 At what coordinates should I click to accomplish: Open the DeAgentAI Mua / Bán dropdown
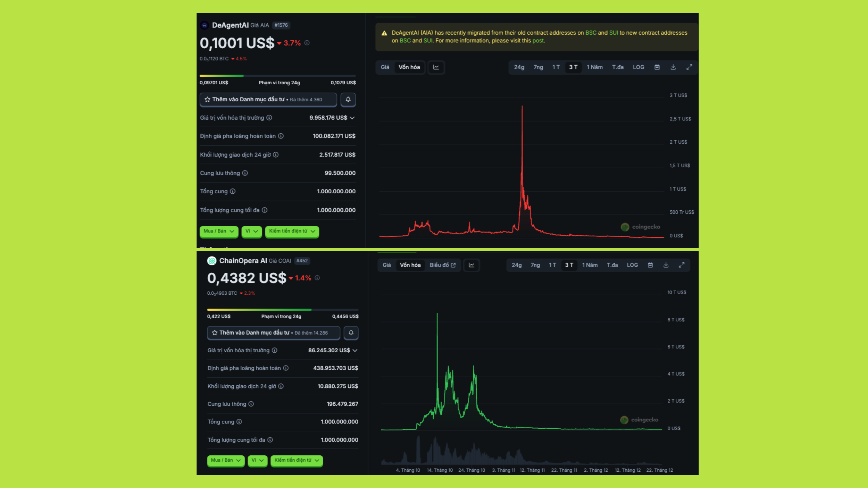pyautogui.click(x=219, y=231)
